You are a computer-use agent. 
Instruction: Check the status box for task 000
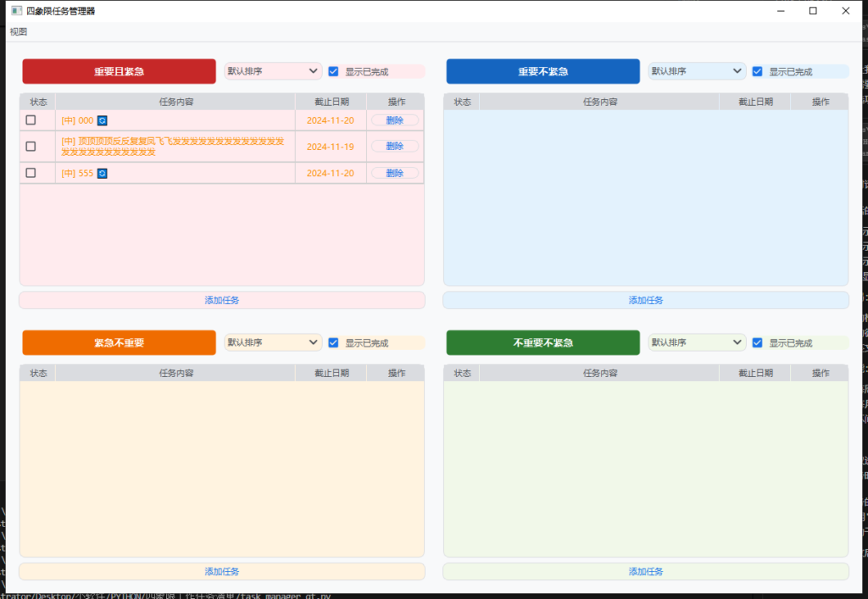tap(31, 120)
